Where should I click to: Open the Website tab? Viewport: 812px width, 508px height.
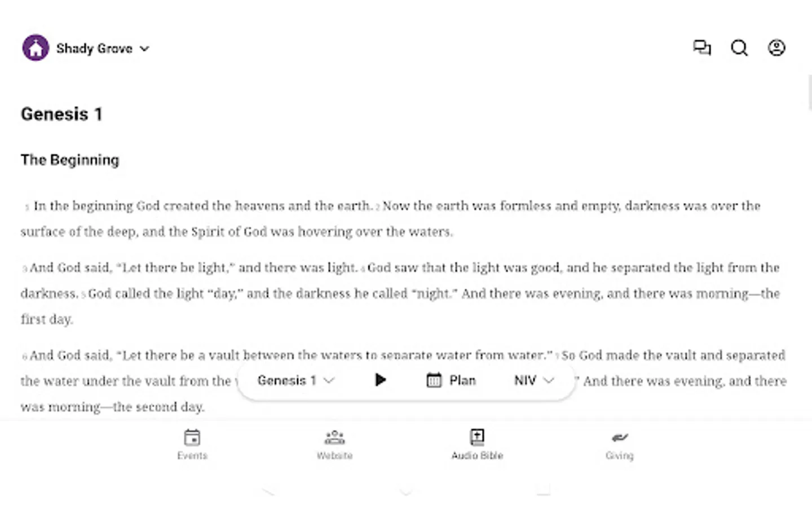334,445
